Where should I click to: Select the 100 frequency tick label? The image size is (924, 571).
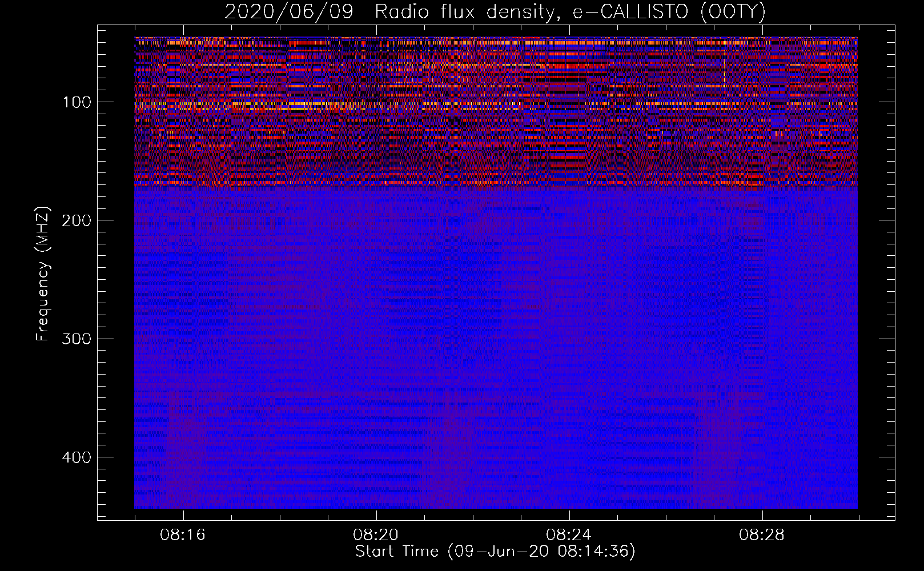[77, 102]
